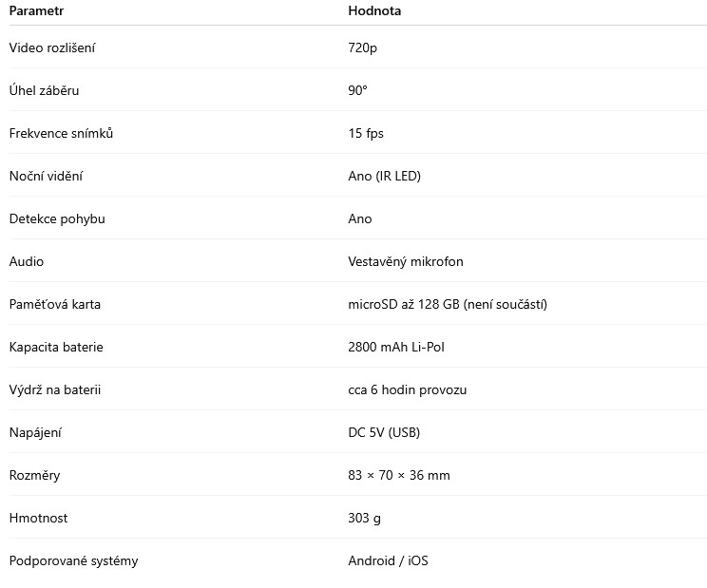Select the Paměťová karta label
Viewport: 707px width, 588px height.
(54, 305)
